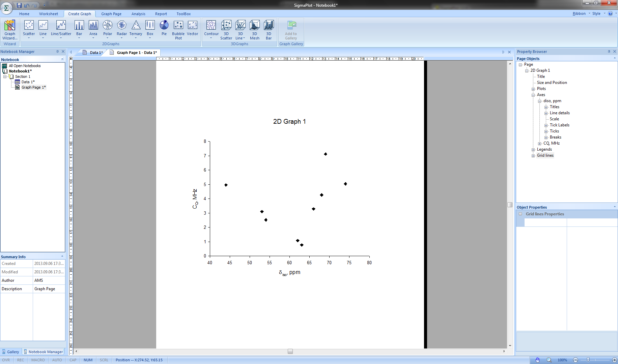Screen dimensions: 618x364
Task: Open the Gallery panel button
Action: point(11,352)
